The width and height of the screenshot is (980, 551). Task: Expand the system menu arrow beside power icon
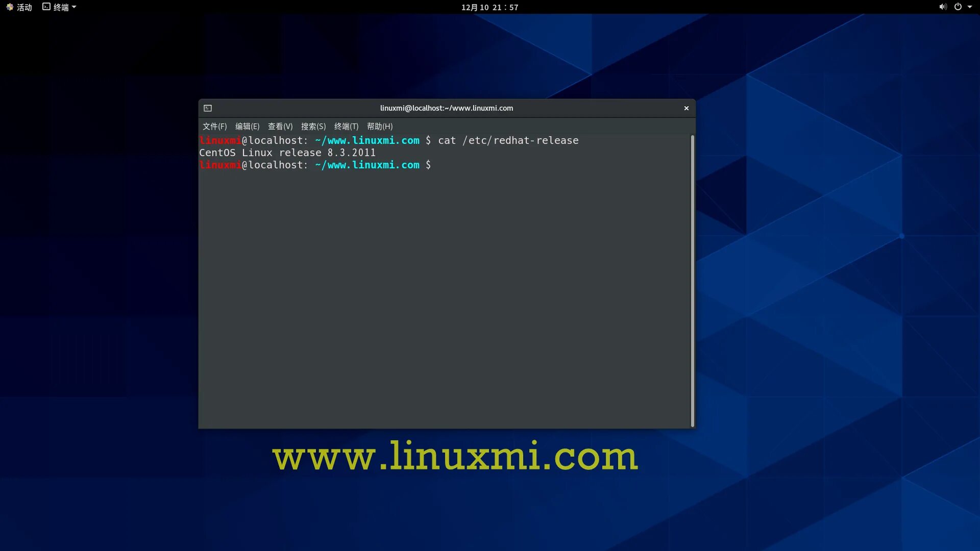coord(970,7)
